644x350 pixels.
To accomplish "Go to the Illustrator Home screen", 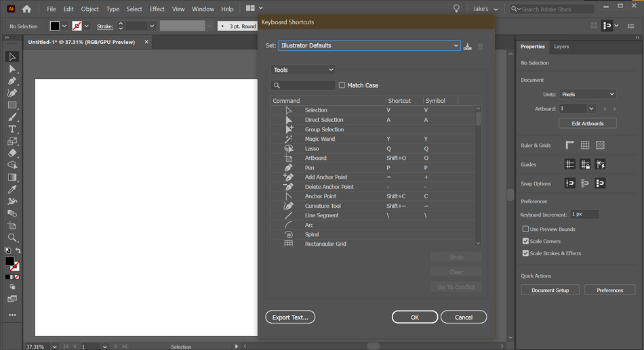I will click(x=26, y=9).
